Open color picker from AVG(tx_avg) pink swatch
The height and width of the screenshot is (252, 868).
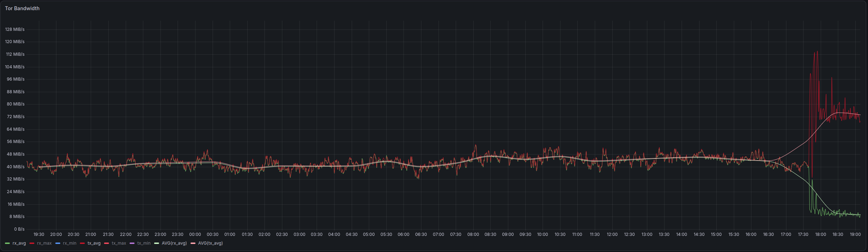[193, 243]
